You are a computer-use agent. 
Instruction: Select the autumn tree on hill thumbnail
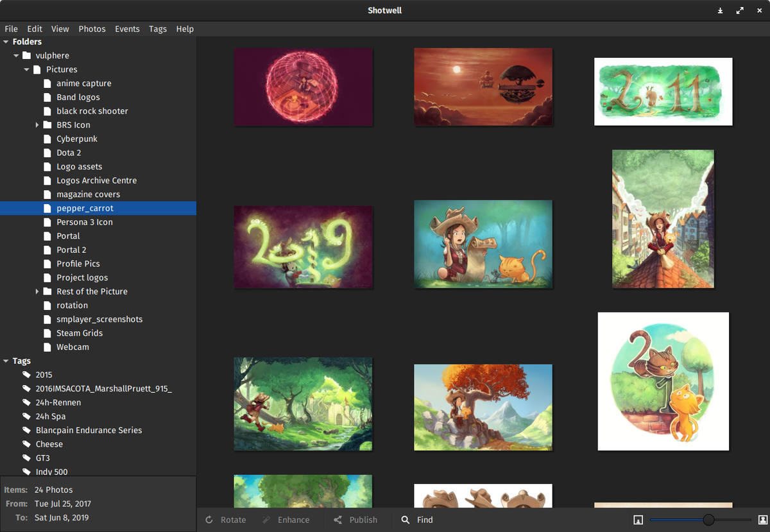[x=483, y=408]
